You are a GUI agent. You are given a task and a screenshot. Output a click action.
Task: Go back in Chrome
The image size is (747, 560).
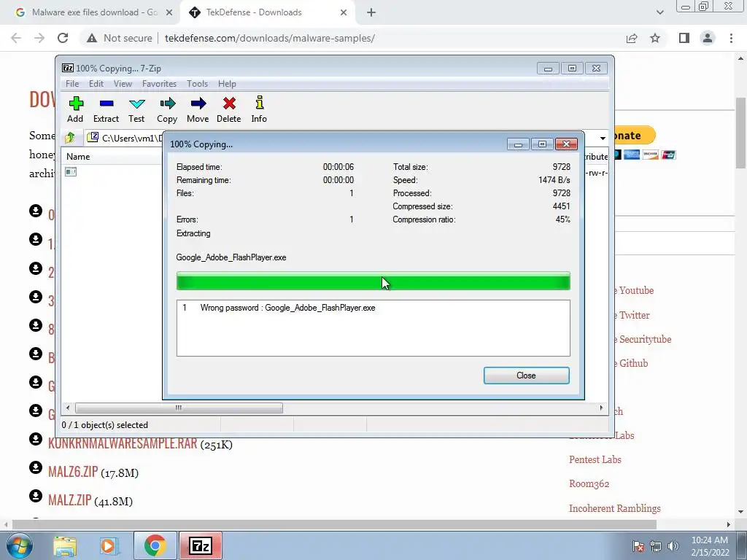(x=16, y=38)
